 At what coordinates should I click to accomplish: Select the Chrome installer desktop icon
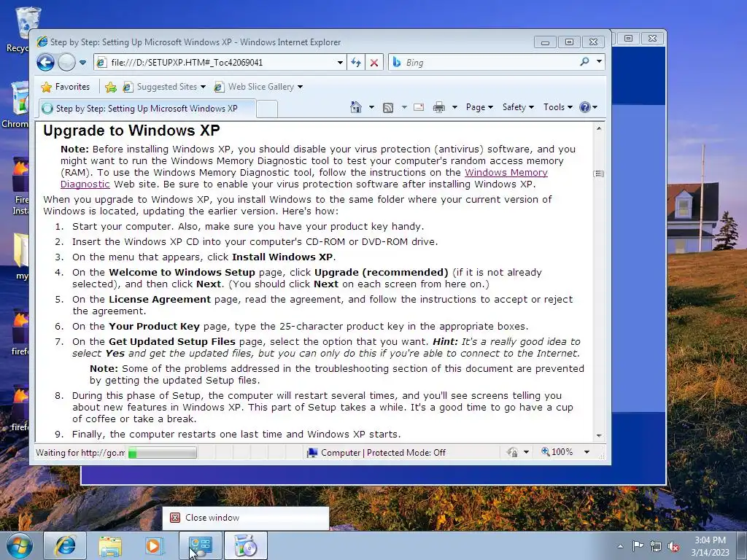[x=16, y=105]
